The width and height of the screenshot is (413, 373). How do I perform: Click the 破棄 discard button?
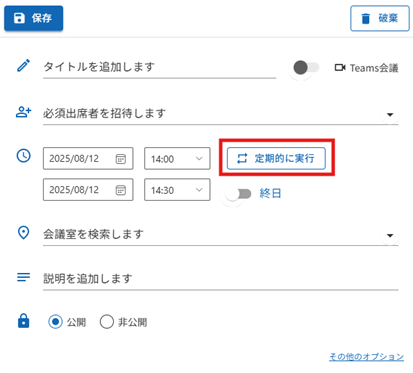click(x=380, y=18)
